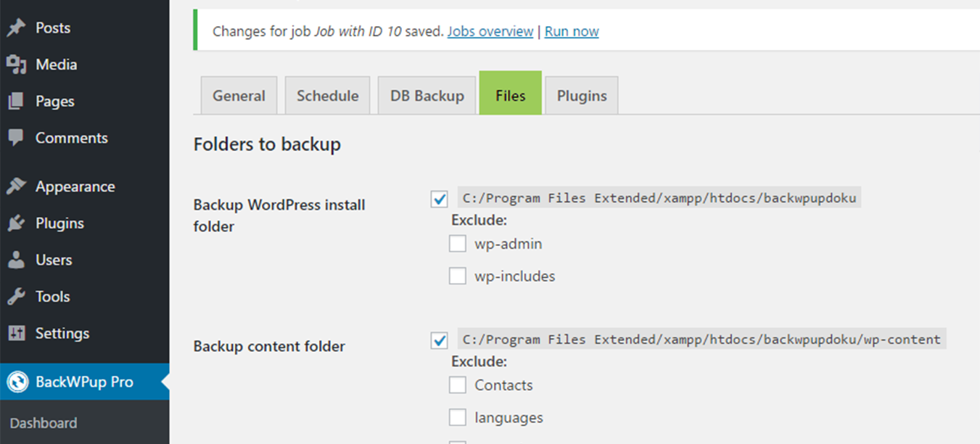
Task: Switch to the Schedule tab
Action: pyautogui.click(x=327, y=95)
